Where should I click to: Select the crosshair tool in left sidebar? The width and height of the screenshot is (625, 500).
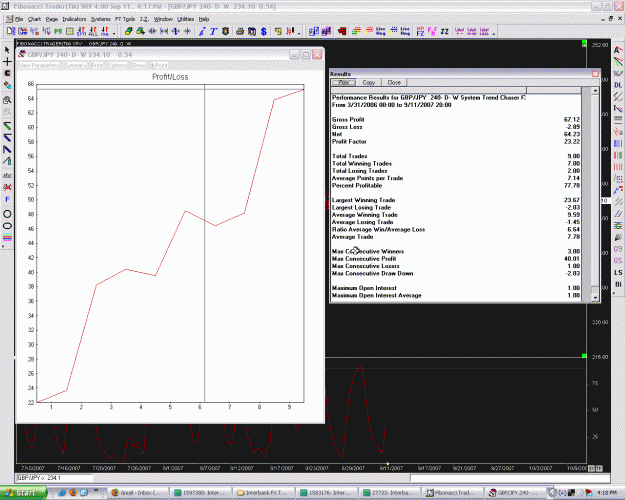pos(7,61)
